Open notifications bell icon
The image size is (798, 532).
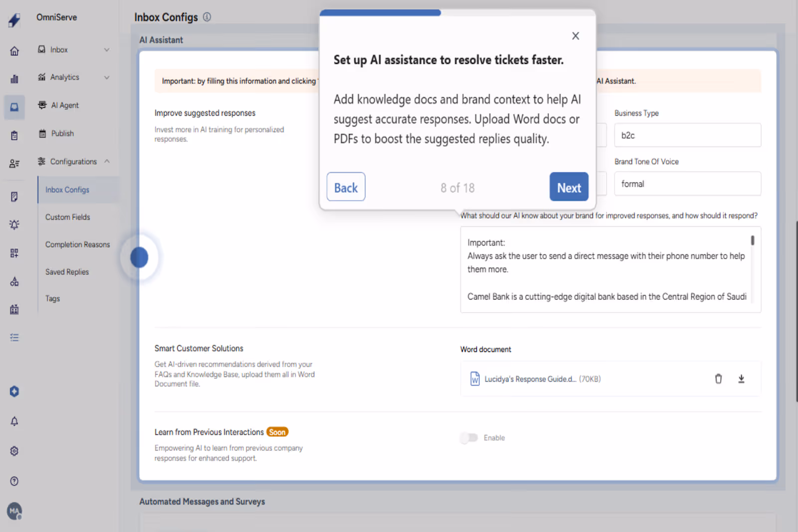pos(14,421)
